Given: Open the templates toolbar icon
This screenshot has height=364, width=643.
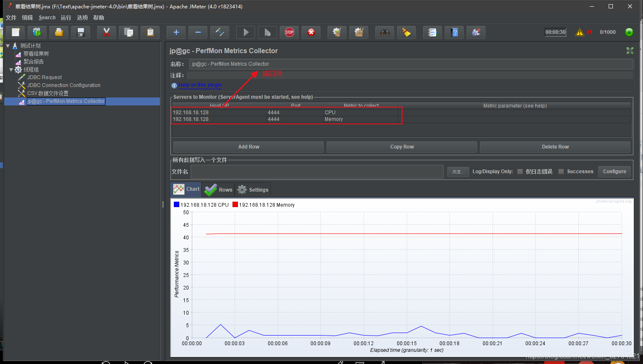Looking at the screenshot, I should coord(37,32).
